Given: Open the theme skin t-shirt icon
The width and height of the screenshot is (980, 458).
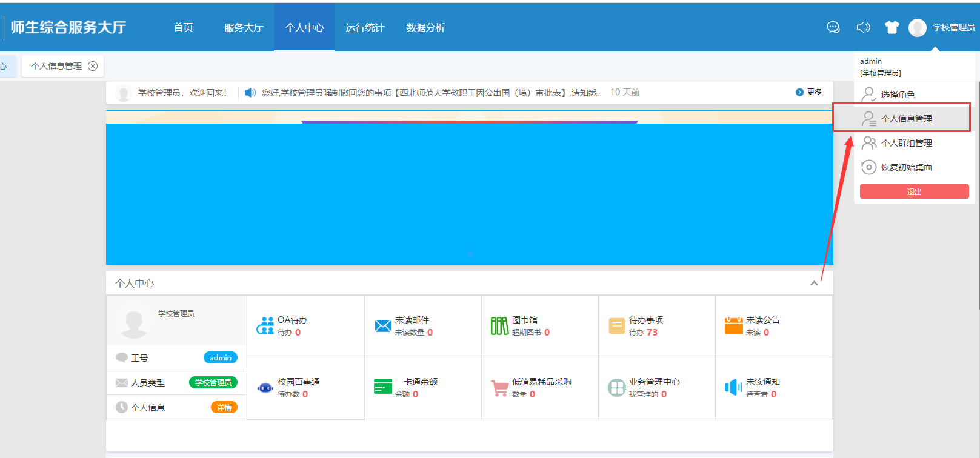Looking at the screenshot, I should (892, 27).
